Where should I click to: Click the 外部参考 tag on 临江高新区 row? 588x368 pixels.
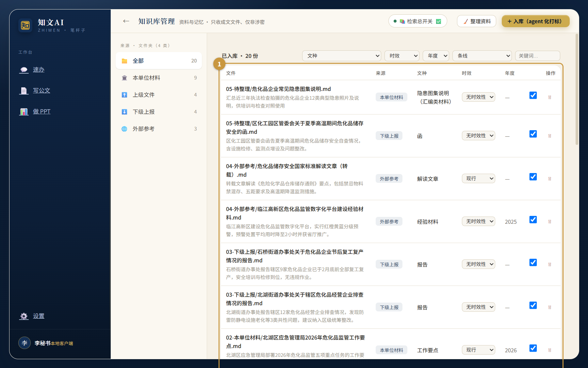click(x=389, y=221)
